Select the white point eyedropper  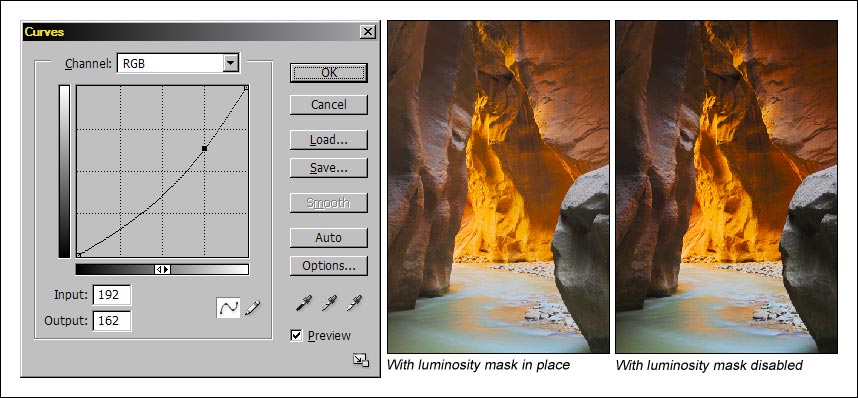point(354,303)
